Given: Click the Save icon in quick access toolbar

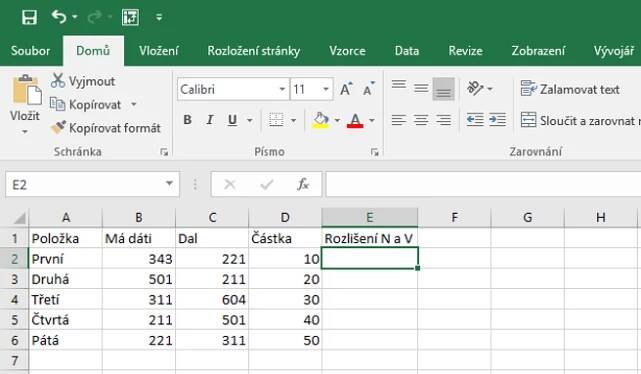Looking at the screenshot, I should click(x=29, y=17).
